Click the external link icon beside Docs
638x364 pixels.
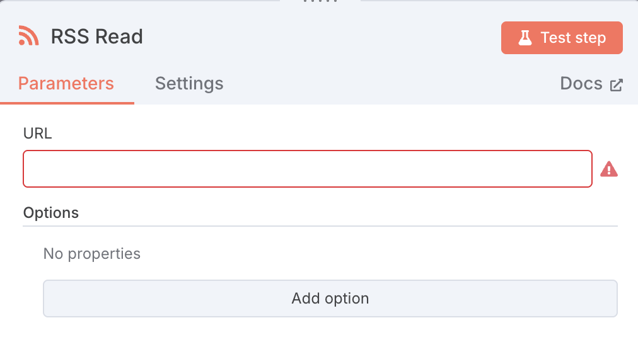coord(617,85)
